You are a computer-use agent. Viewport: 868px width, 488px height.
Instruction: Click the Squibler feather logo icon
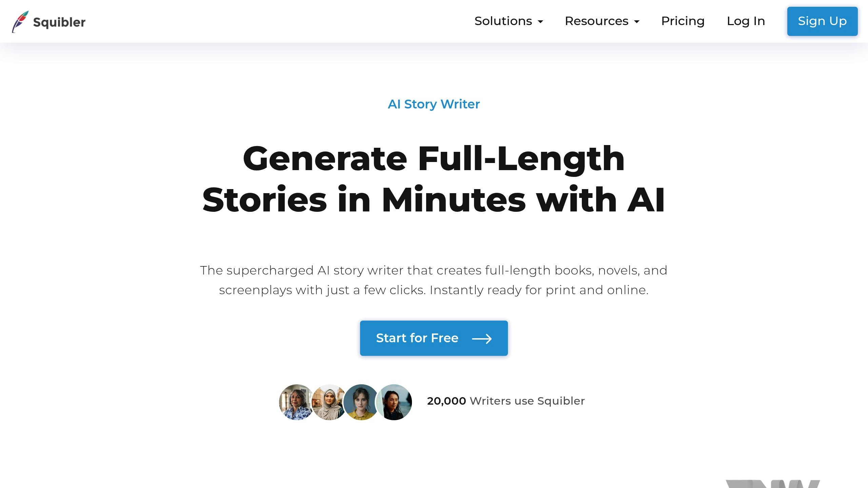pyautogui.click(x=20, y=22)
